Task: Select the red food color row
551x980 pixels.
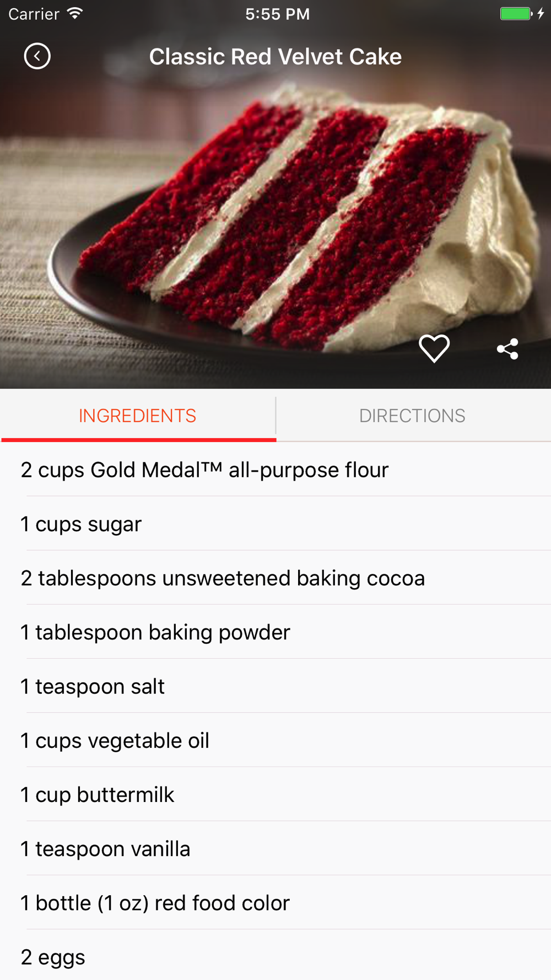Action: (275, 902)
